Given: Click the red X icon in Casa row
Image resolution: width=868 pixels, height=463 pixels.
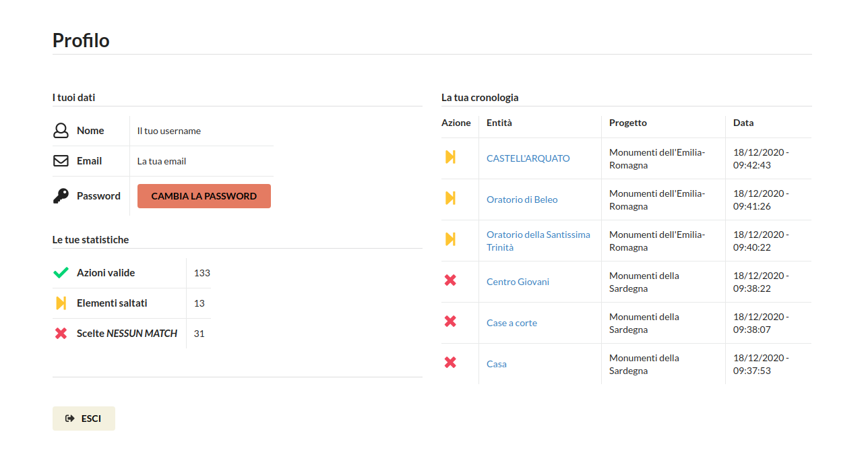Looking at the screenshot, I should pyautogui.click(x=450, y=363).
